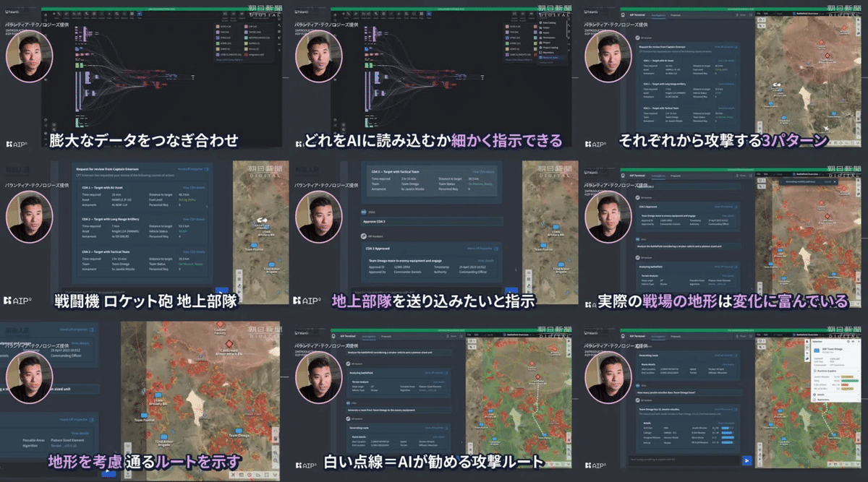
Task: Open File menu above 白い点線 frame map
Action: click(x=469, y=335)
